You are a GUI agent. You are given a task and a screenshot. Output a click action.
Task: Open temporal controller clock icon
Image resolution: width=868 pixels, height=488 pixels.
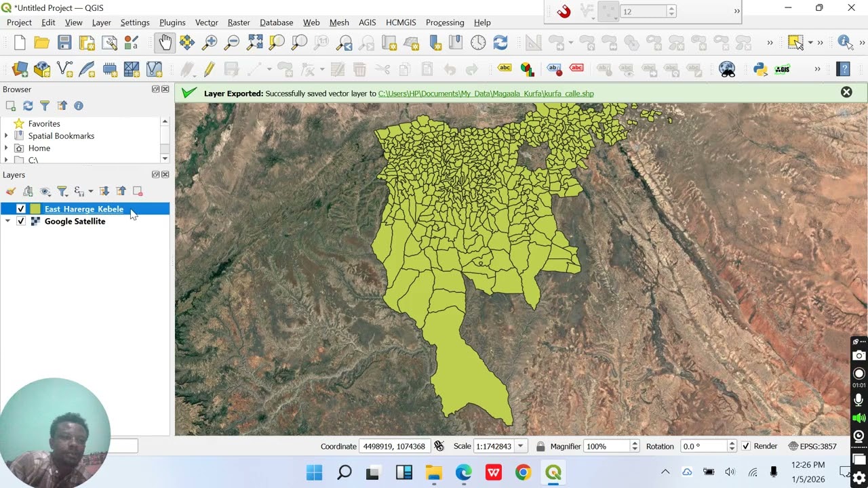[478, 43]
